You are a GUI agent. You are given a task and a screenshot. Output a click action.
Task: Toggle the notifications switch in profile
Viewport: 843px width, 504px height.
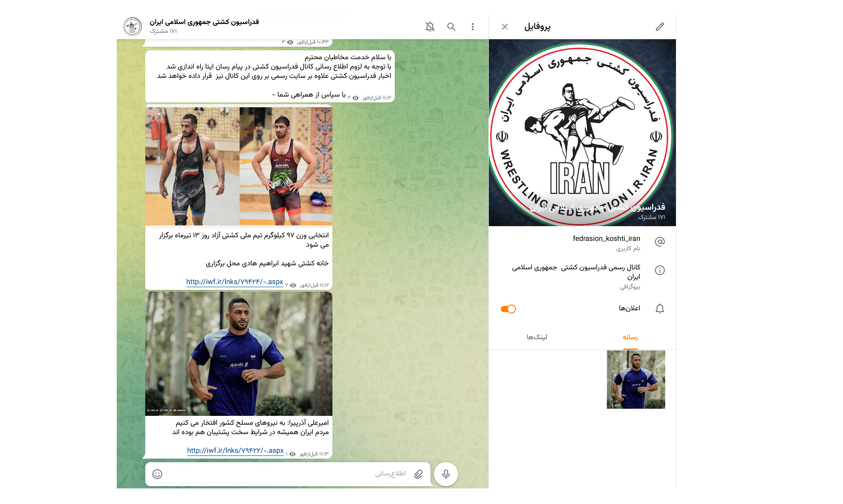[x=508, y=309]
